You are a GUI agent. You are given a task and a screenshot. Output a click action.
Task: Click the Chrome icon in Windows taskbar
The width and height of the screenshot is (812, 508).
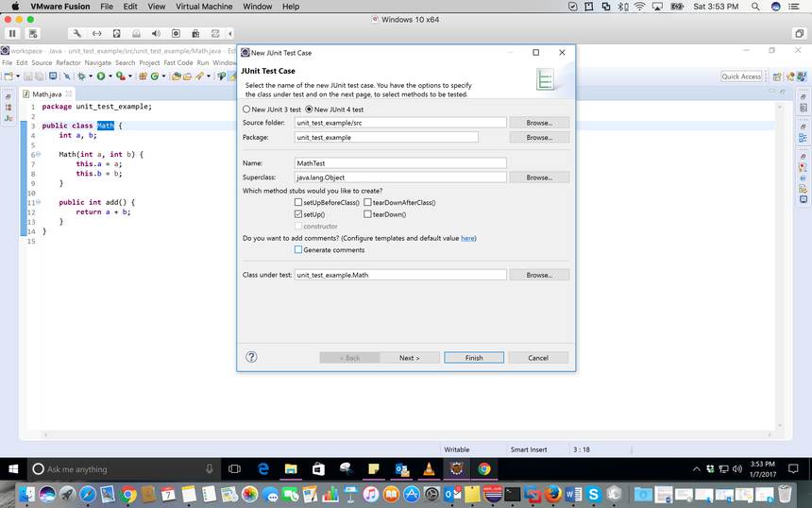[483, 468]
